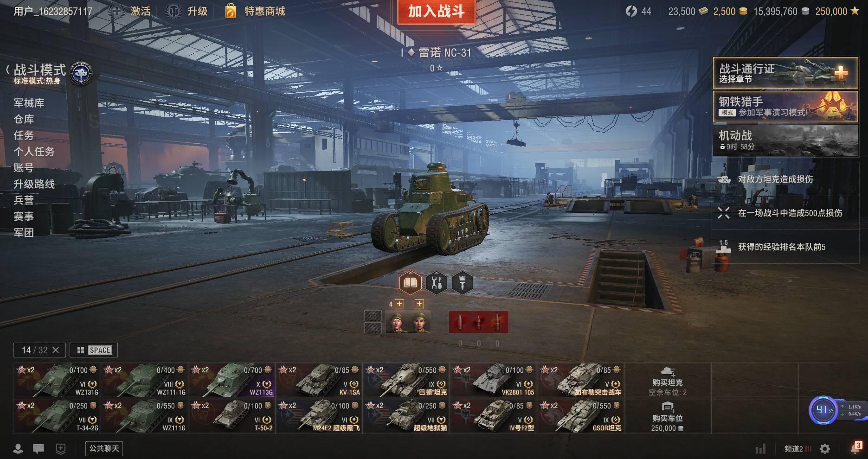Open the contacts person icon
Screen dimensions: 868x459
coord(18,448)
